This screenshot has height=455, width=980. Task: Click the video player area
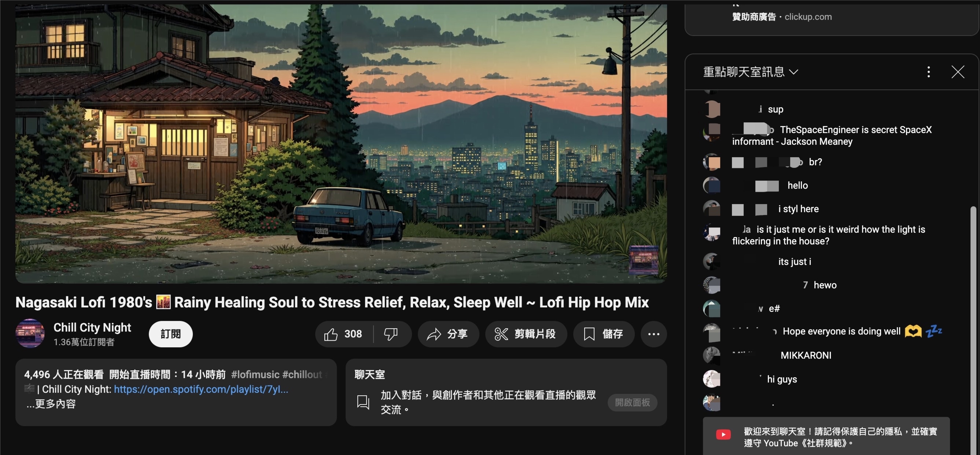(341, 144)
